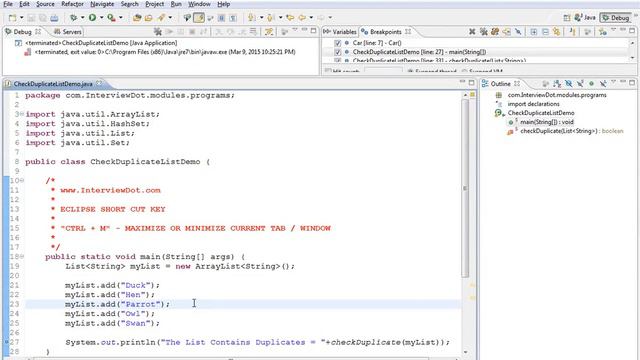Select the Servers tab
Viewport: 640px width, 360px height.
pos(68,31)
